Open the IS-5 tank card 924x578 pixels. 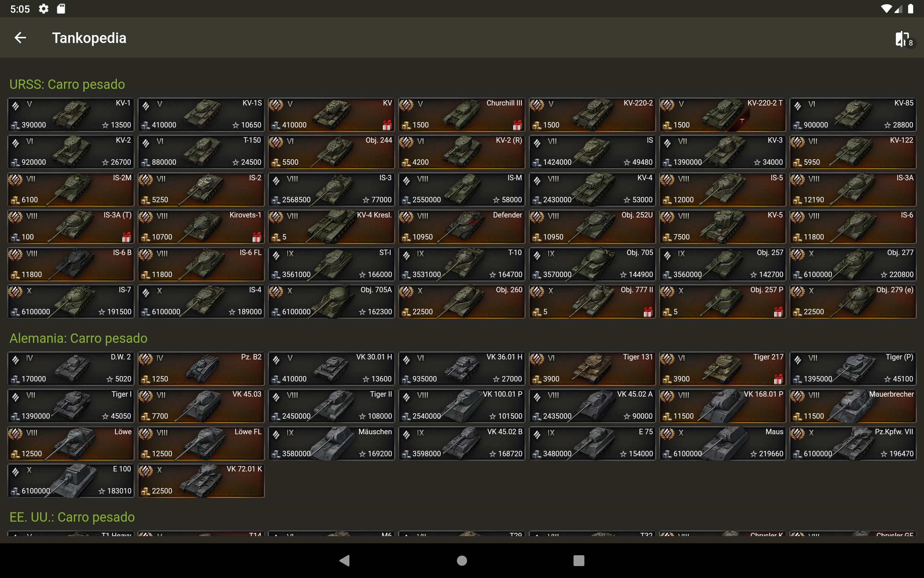click(722, 189)
